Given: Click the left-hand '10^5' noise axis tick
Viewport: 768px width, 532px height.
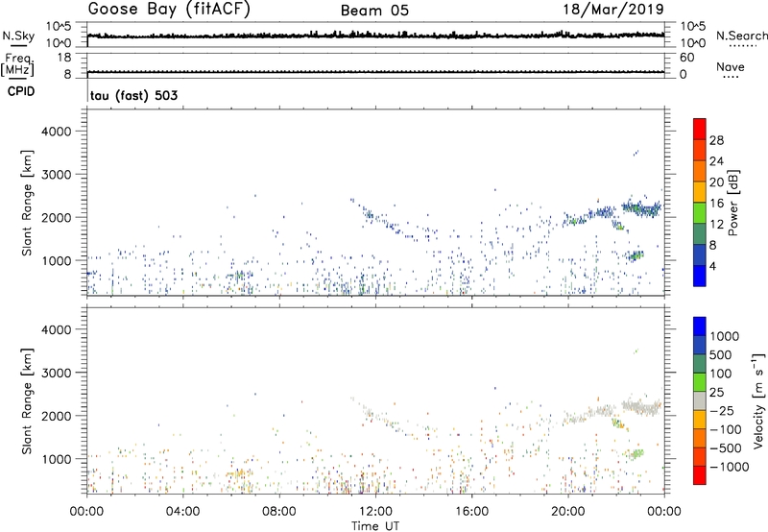Looking at the screenshot, I should tap(59, 27).
